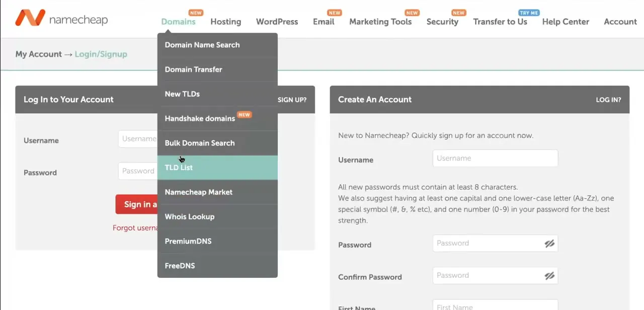Screen dimensions: 644x310
Task: Open the Hosting menu
Action: 225,22
